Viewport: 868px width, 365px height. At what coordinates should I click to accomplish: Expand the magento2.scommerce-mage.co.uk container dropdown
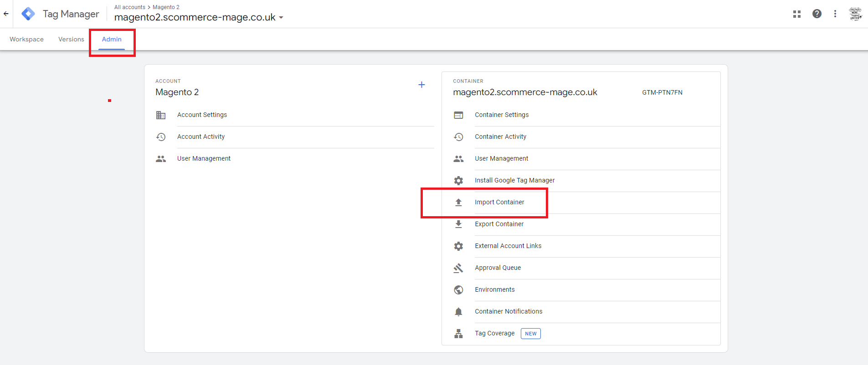[281, 18]
